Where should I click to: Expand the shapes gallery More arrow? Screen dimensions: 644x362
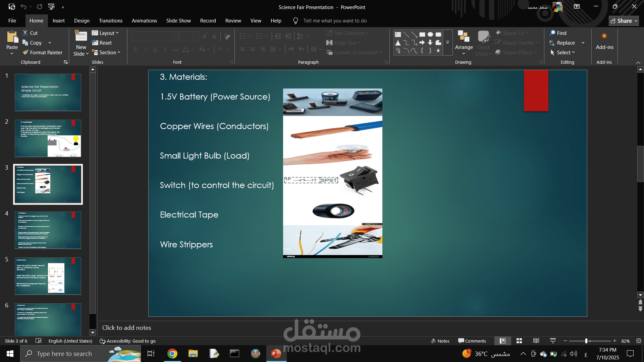[x=447, y=42]
